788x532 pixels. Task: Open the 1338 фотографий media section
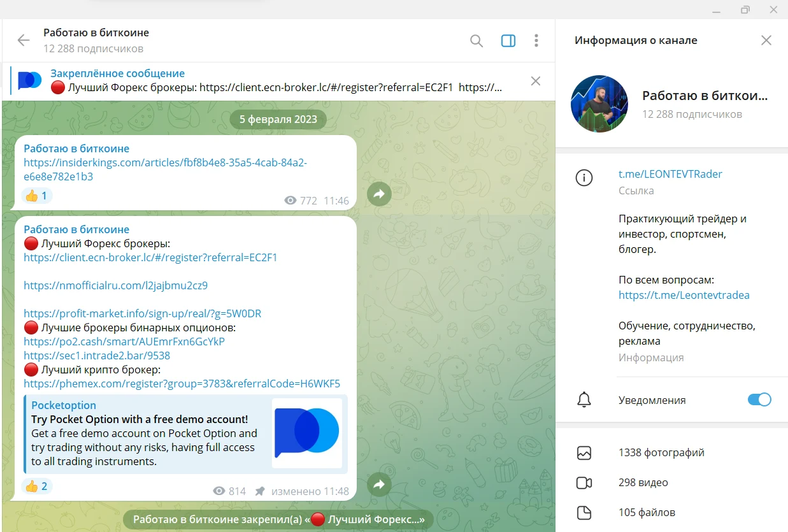click(x=671, y=453)
